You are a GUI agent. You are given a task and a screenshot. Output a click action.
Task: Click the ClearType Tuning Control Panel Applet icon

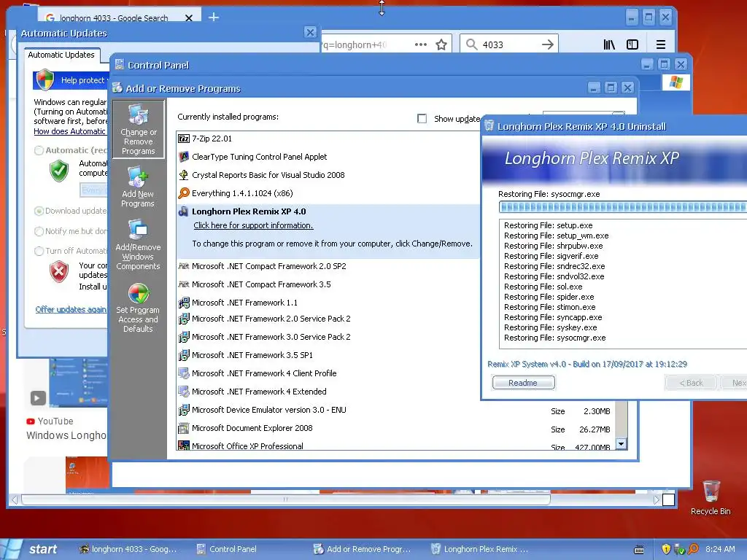click(x=183, y=157)
